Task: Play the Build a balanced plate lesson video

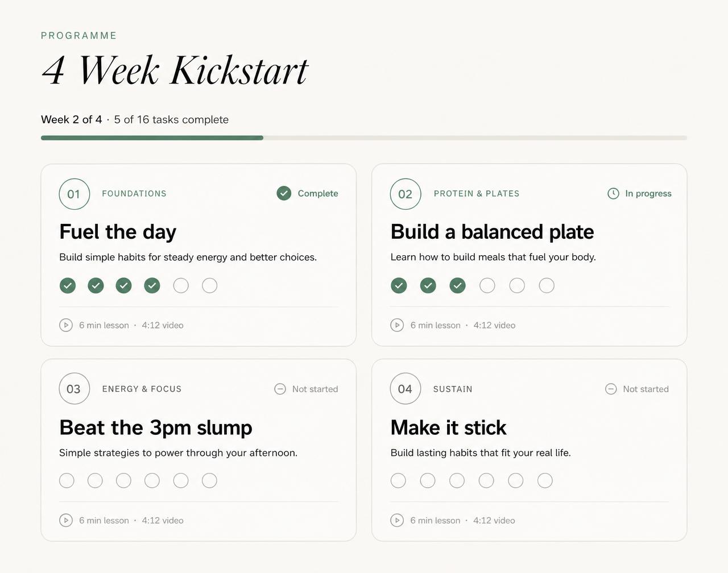Action: (397, 325)
